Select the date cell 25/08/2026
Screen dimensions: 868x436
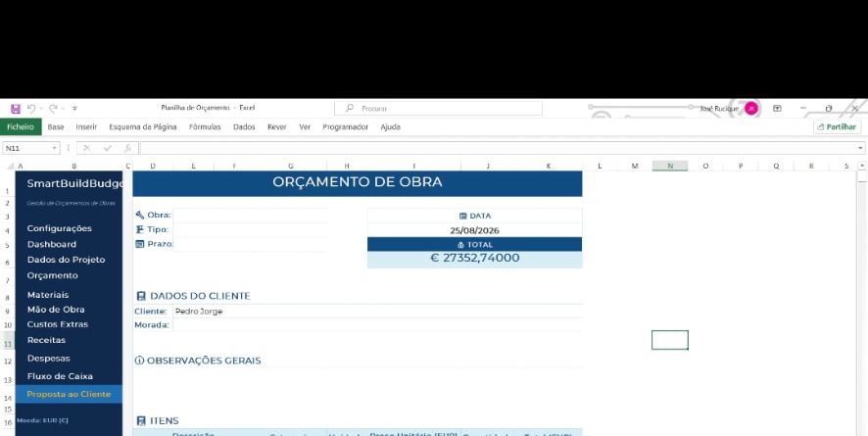[x=474, y=230]
